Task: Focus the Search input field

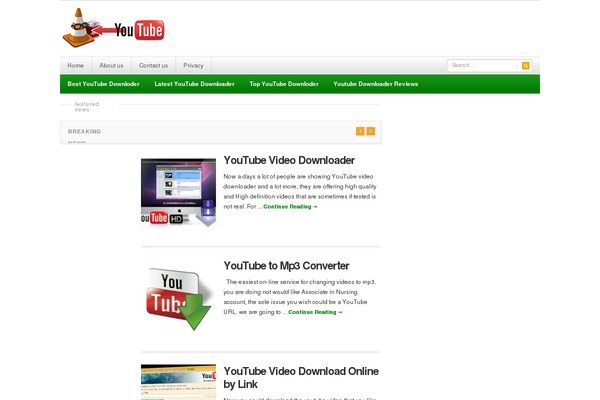Action: [484, 65]
